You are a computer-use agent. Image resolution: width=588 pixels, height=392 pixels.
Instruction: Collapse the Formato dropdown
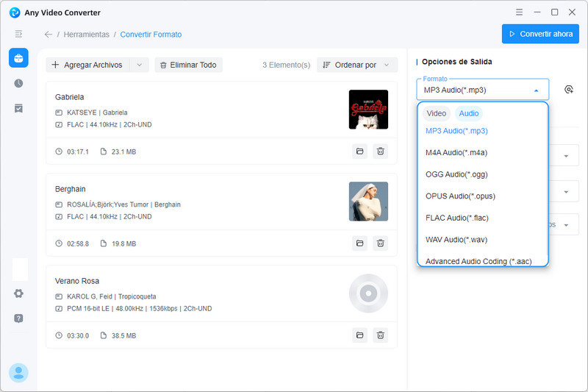537,90
